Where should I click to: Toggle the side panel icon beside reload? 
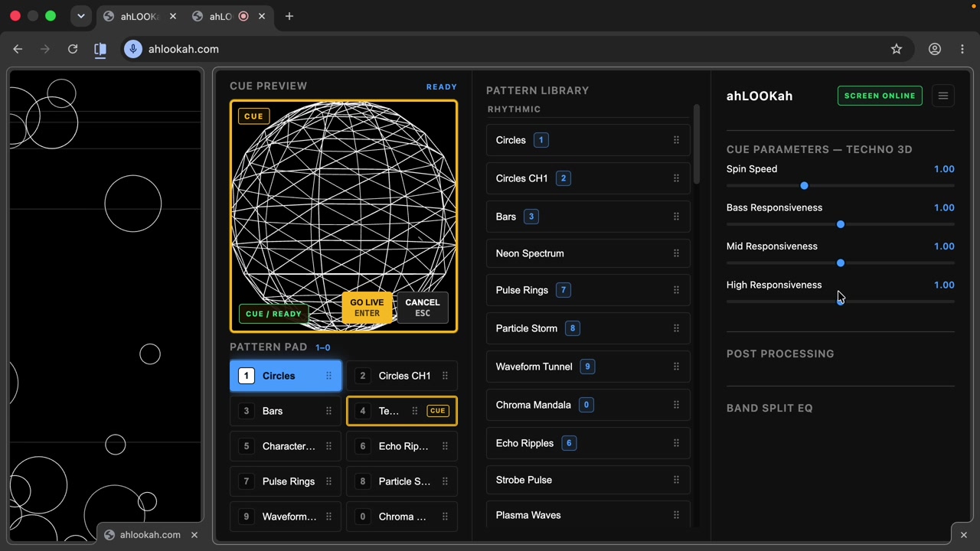pos(100,49)
